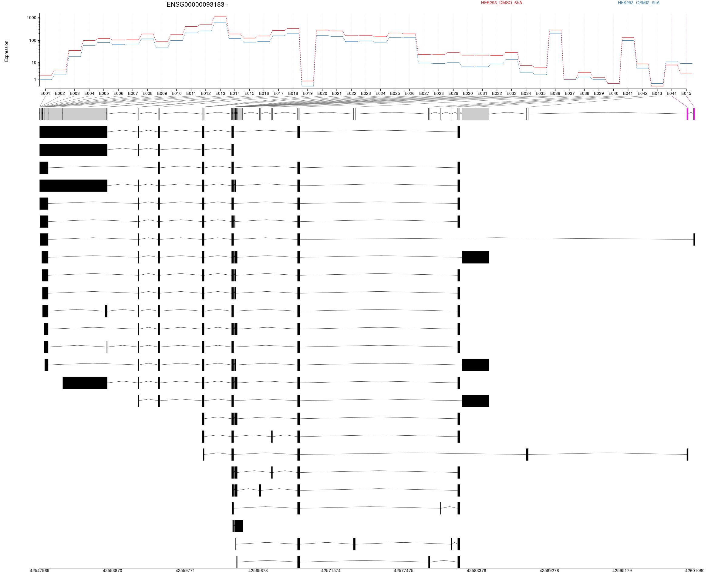Click genomic coordinate 42565673
Viewport: 728px width, 576px height.
(258, 571)
